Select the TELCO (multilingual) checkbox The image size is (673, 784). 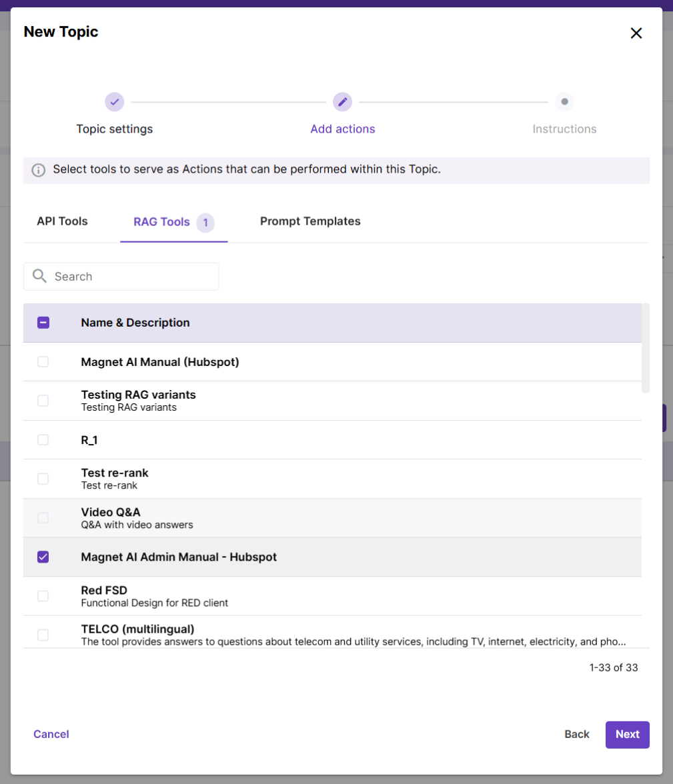click(x=43, y=635)
